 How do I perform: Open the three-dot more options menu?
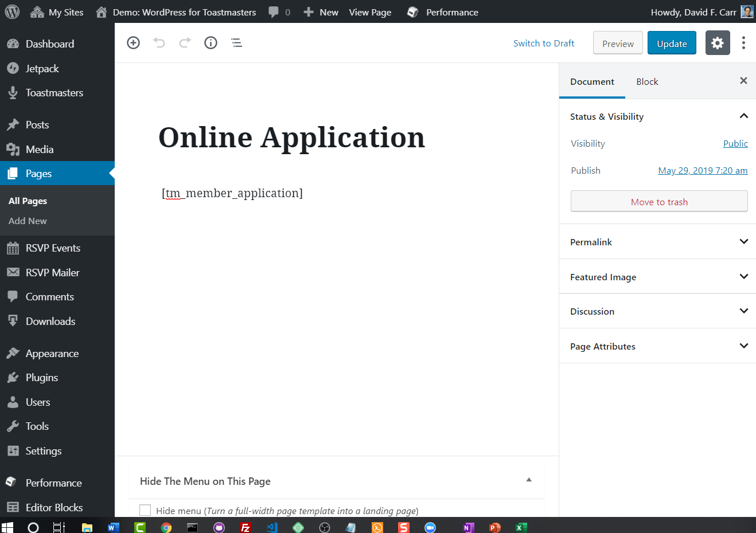point(743,43)
